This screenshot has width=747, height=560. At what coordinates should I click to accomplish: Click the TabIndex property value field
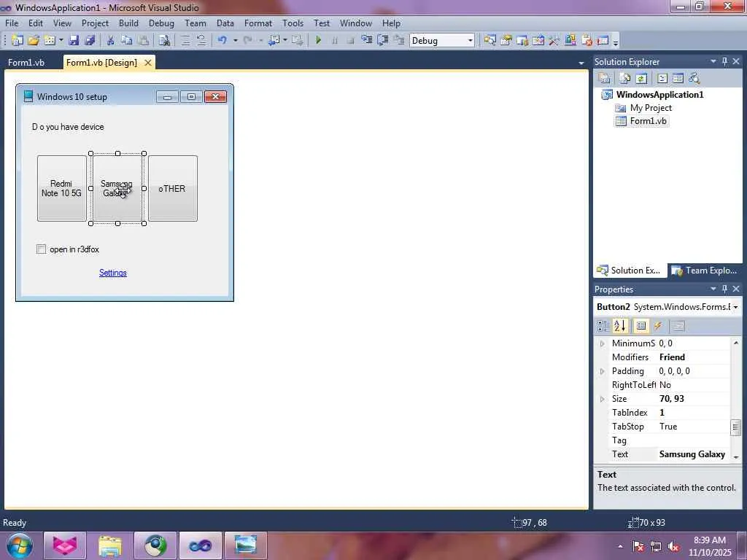pos(694,413)
